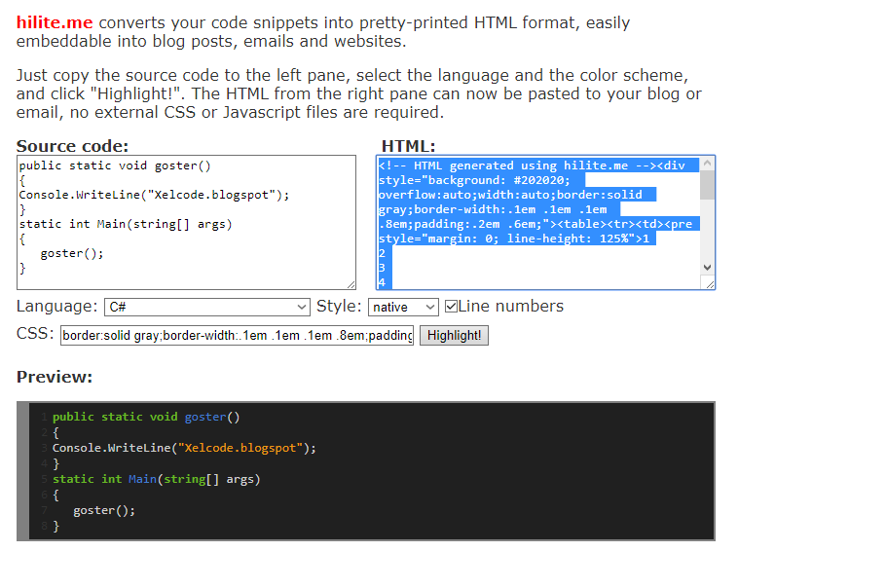The image size is (886, 588).
Task: Click the CSS input field
Action: pos(238,336)
